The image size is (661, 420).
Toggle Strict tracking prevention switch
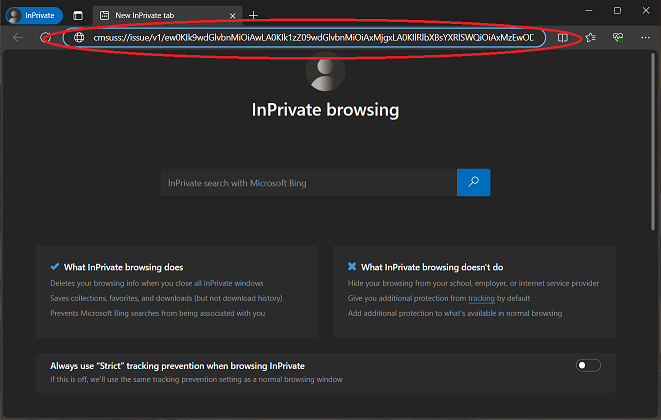(x=588, y=365)
